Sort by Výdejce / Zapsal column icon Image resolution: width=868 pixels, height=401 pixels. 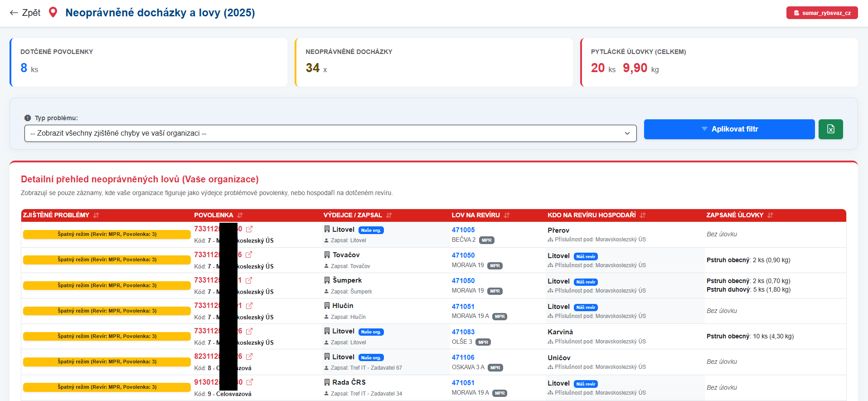point(389,215)
